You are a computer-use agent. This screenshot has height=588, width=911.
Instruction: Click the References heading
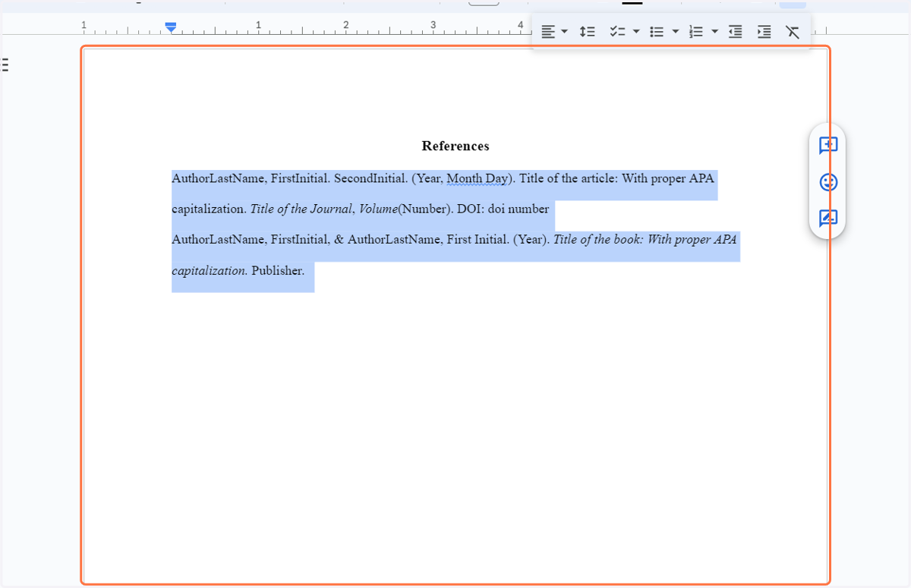click(455, 146)
